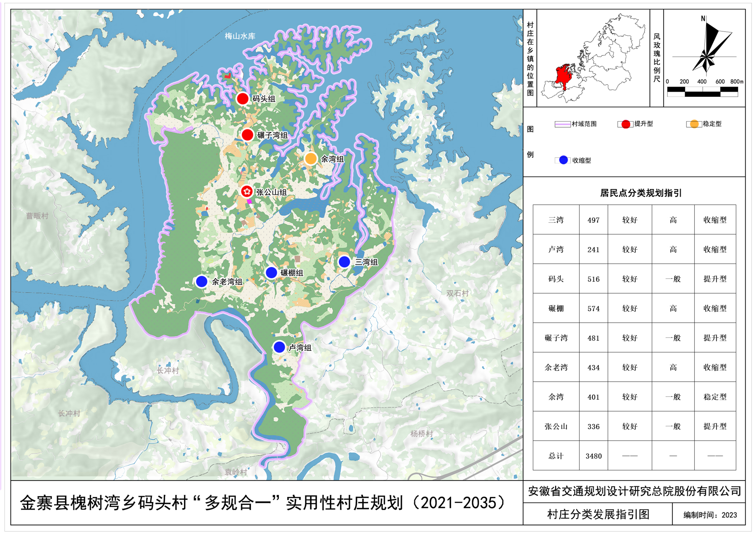Image resolution: width=756 pixels, height=534 pixels.
Task: Click the 双石村 map label
Action: coord(457,293)
